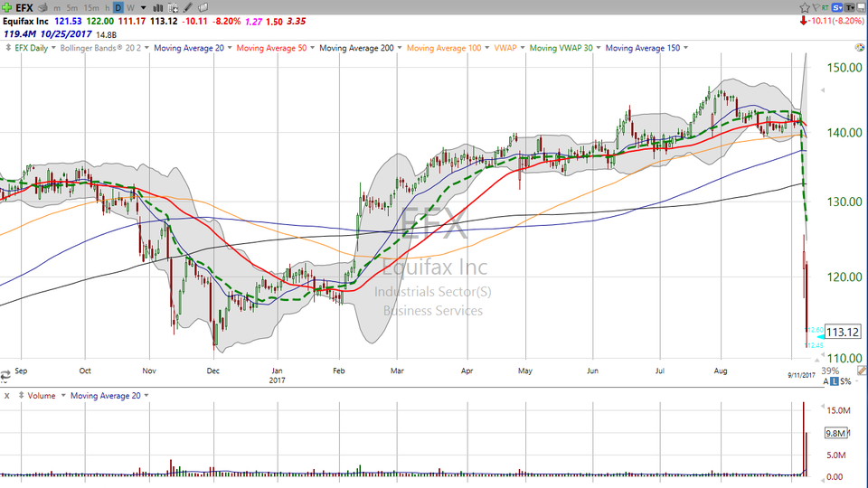This screenshot has width=868, height=488.
Task: Click the -10.11(-8.20%) change text at right
Action: 835,21
